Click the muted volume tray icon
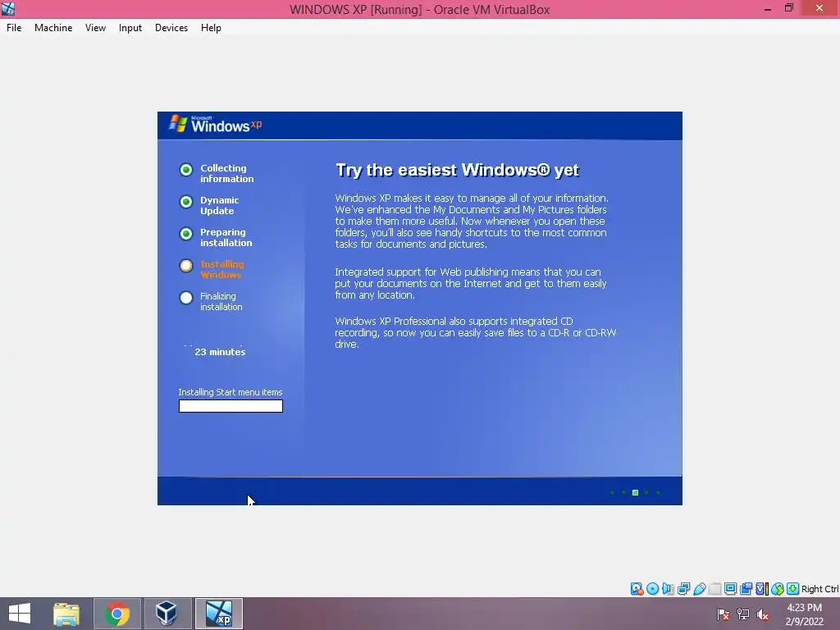The height and width of the screenshot is (630, 840). tap(763, 614)
